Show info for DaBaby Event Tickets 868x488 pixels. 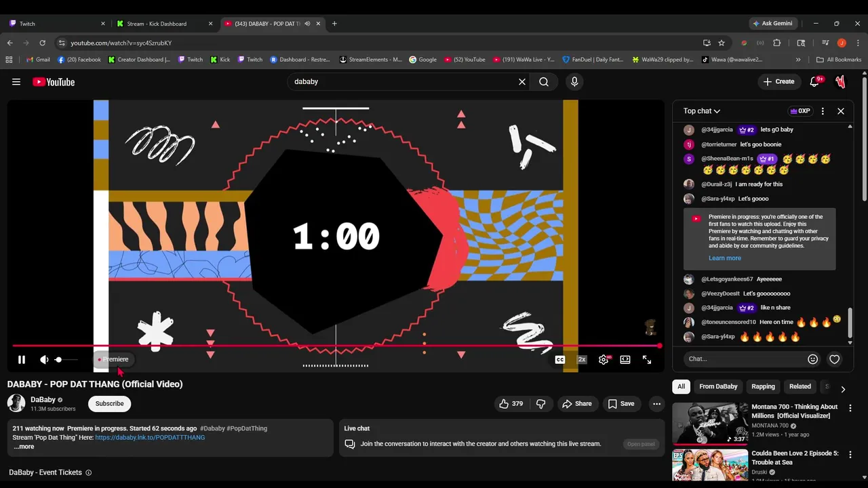(88, 473)
